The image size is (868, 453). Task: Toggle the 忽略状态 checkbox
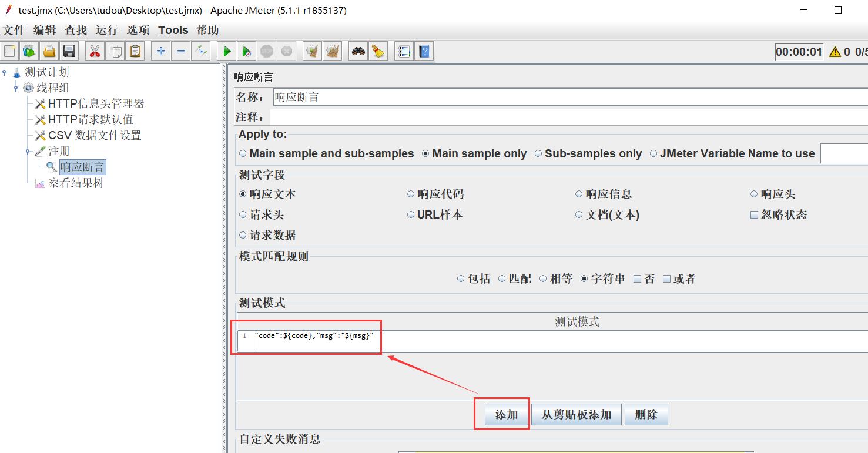tap(779, 214)
